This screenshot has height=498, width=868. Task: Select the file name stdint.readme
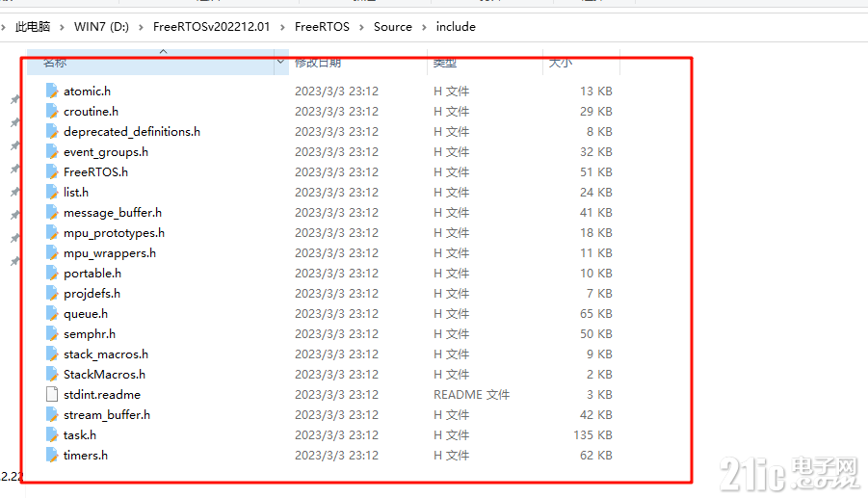102,395
